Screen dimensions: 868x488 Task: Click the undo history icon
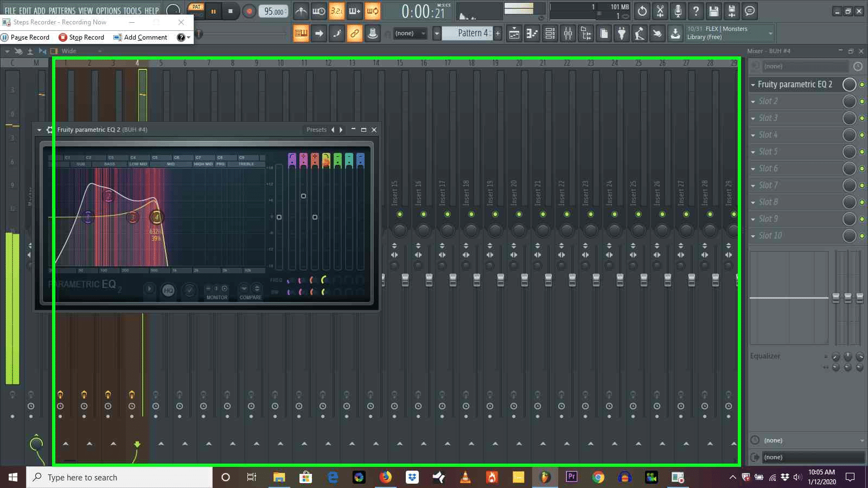642,11
